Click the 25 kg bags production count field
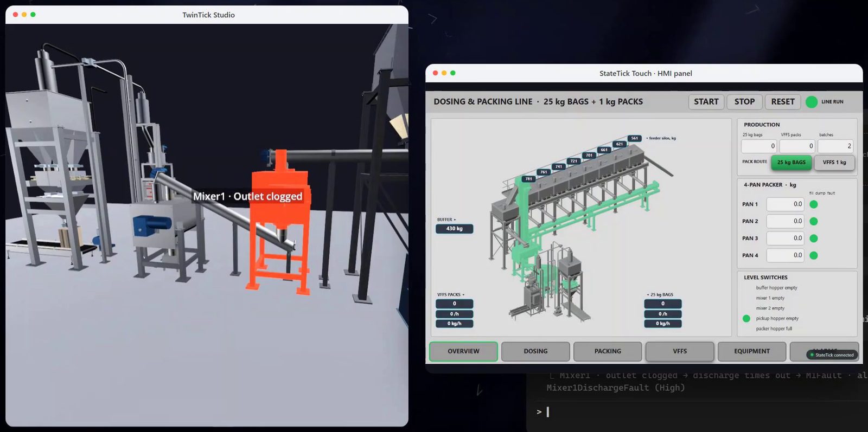 (x=759, y=146)
